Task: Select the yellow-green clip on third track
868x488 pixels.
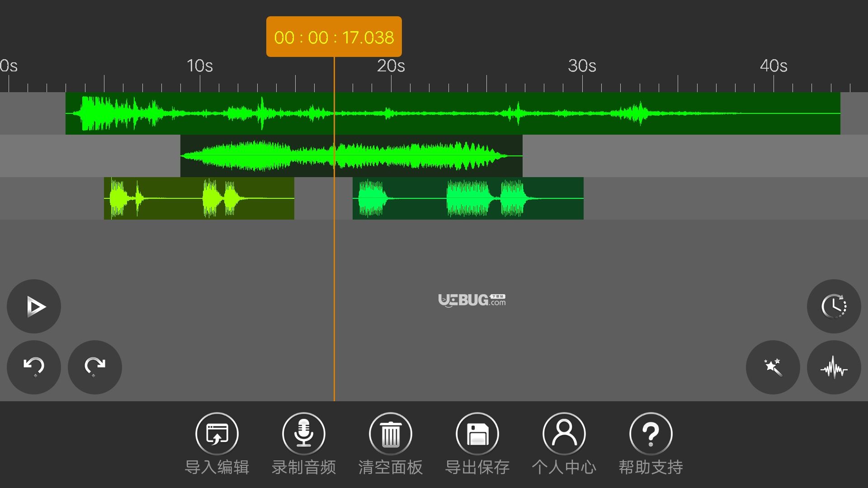Action: pyautogui.click(x=199, y=198)
